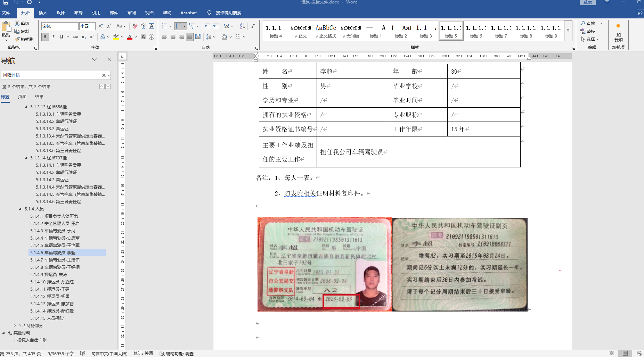Expand the 5.2 商务部分 tree node
This screenshot has width=644, height=357.
click(x=15, y=326)
